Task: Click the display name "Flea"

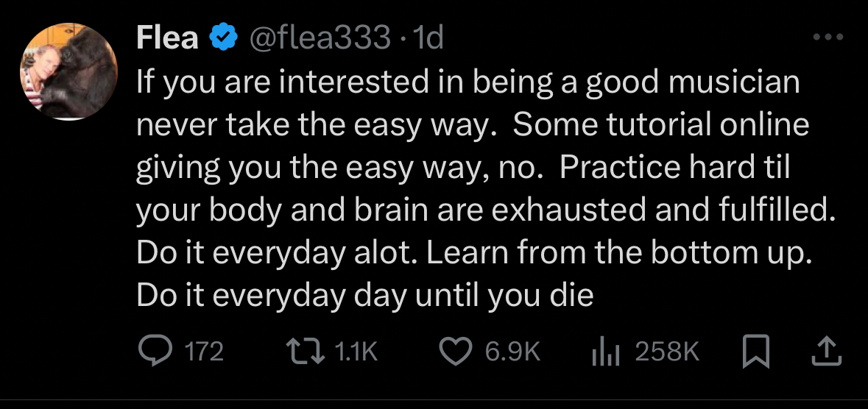Action: 167,37
